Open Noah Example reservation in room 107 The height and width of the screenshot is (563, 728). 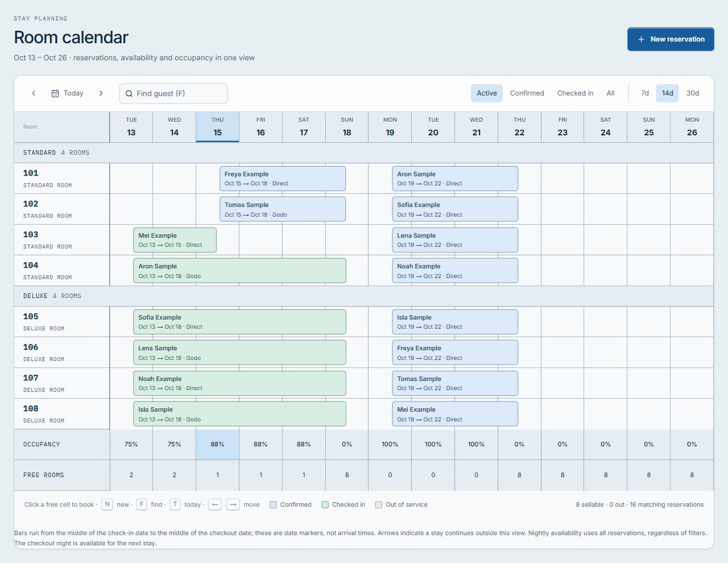239,383
